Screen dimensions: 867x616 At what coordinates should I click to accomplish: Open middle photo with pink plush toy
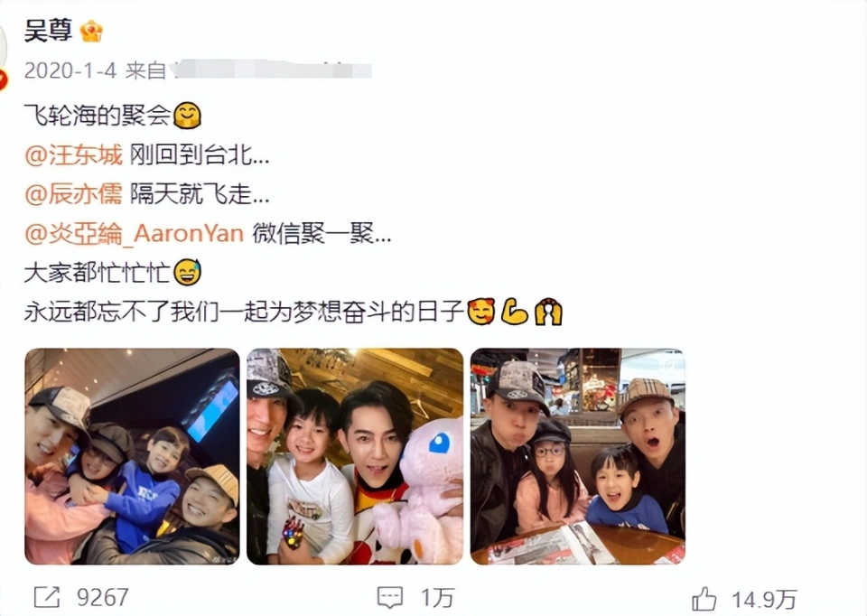pos(355,456)
